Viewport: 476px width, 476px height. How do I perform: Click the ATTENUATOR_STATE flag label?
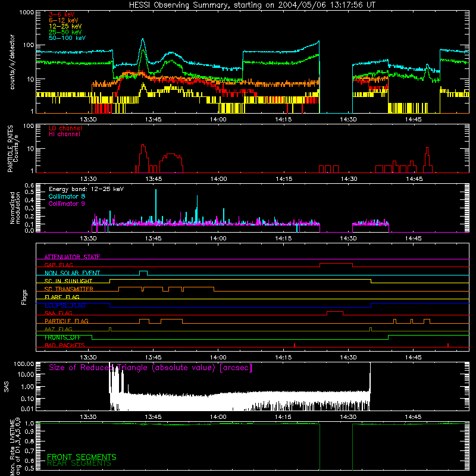72,257
